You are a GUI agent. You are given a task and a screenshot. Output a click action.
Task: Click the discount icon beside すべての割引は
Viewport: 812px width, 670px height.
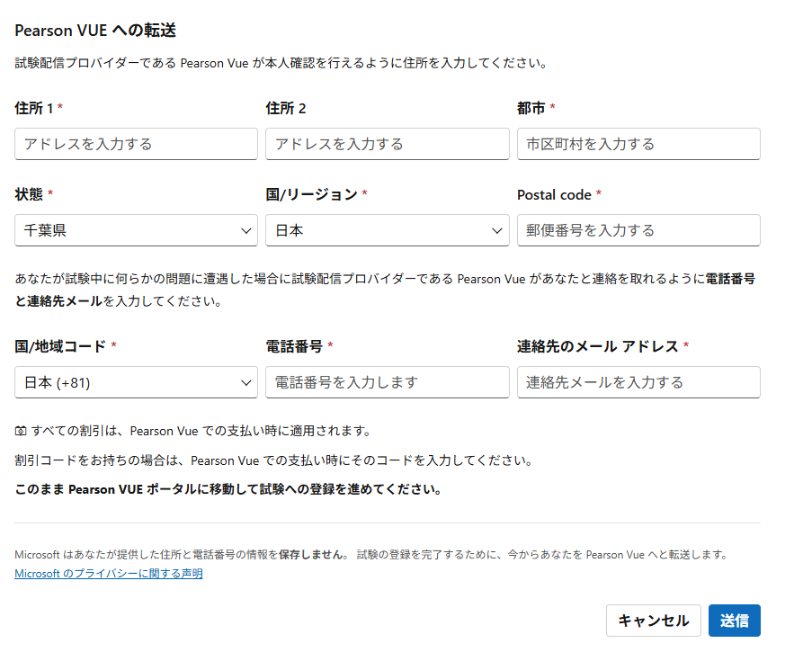pyautogui.click(x=21, y=431)
